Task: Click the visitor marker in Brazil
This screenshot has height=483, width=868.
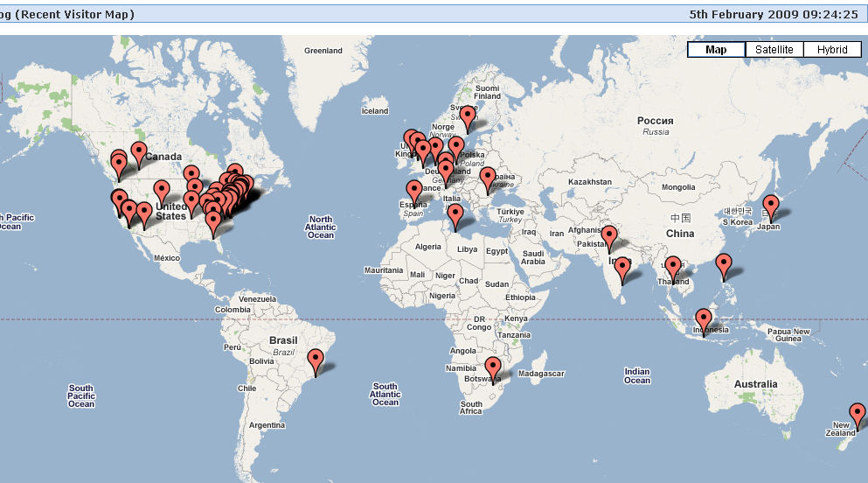Action: 316,359
